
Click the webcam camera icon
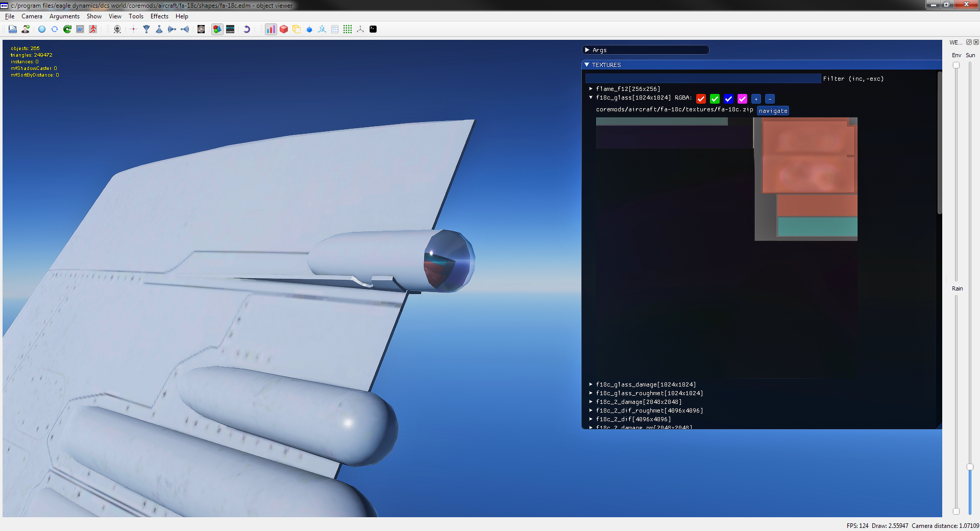[x=117, y=29]
